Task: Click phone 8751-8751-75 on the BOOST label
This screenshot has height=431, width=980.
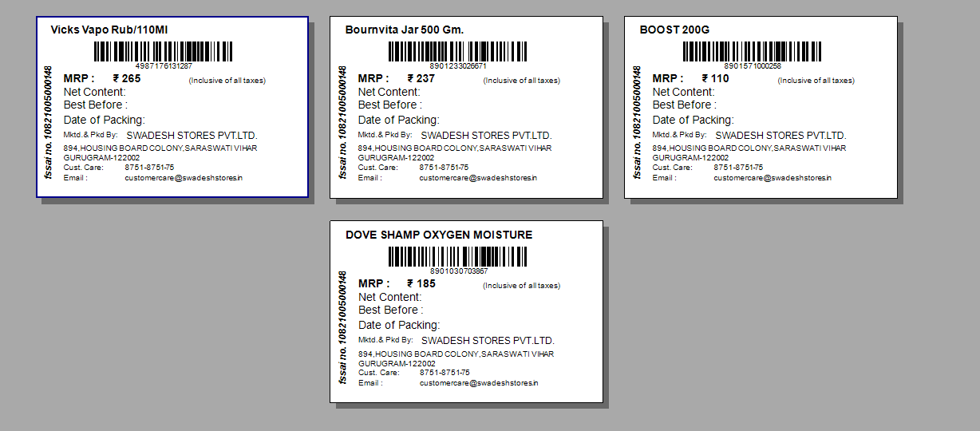Action: 738,168
